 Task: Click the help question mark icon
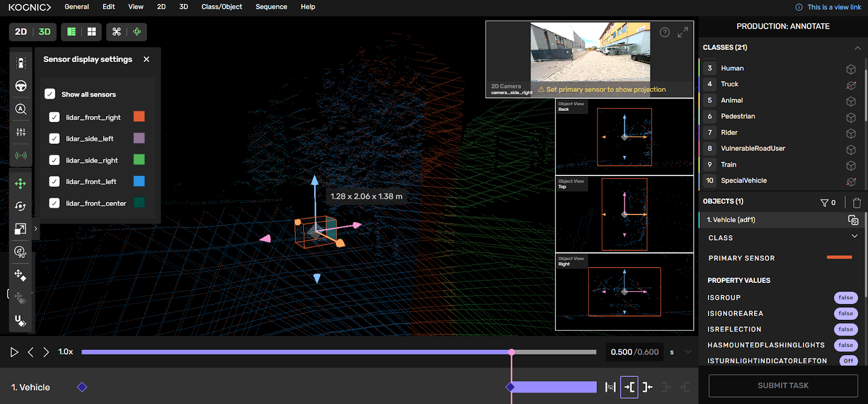click(x=665, y=33)
